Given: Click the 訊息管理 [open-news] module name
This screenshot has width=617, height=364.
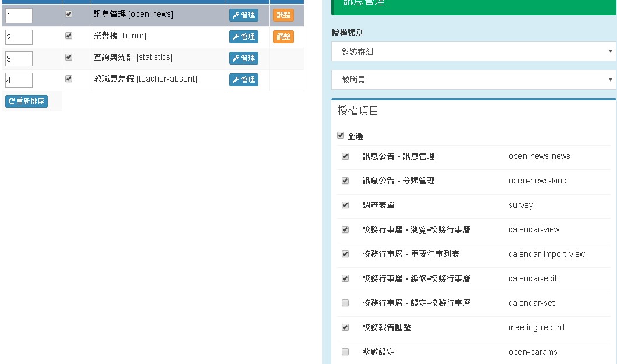Looking at the screenshot, I should (x=134, y=14).
